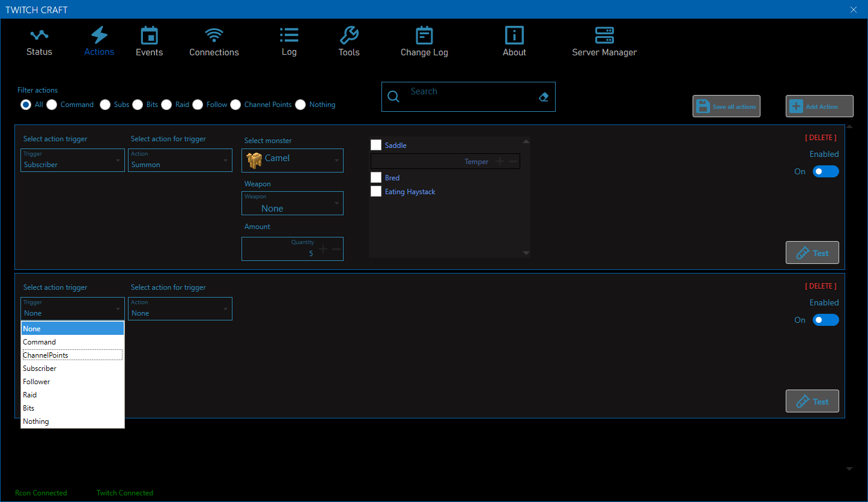Click the Save all actions button
868x502 pixels.
[x=726, y=106]
